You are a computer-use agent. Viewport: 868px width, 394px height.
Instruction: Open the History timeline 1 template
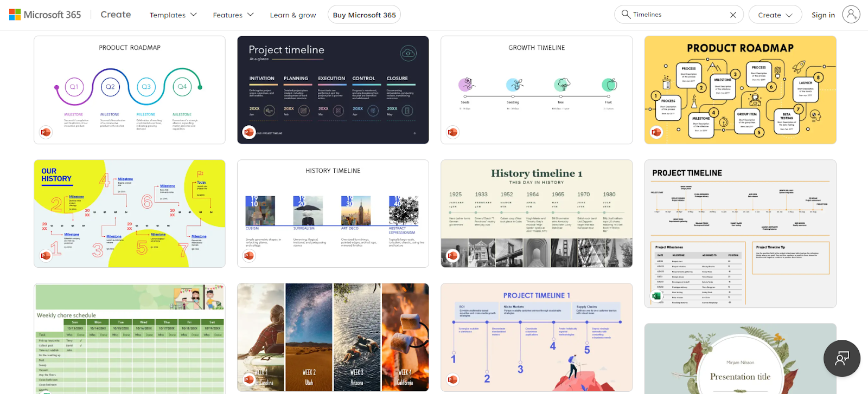pyautogui.click(x=537, y=214)
